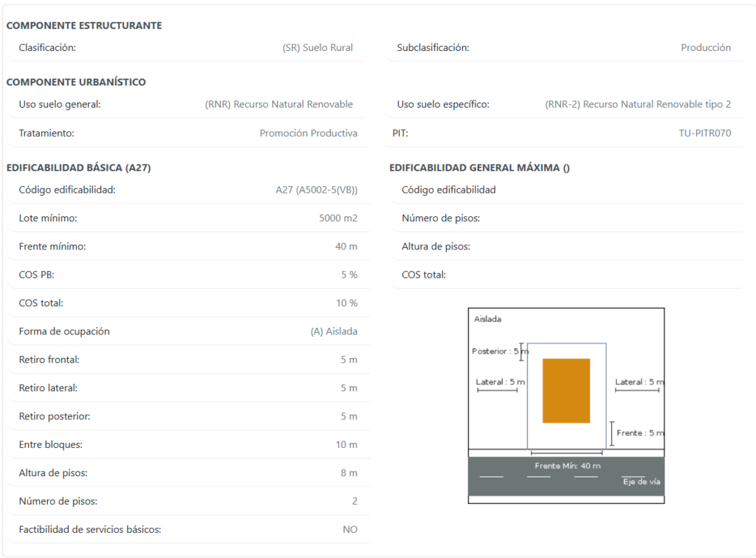Screen dimensions: 756x558
Task: Select the RNR-2 Recurso Natural Renovable tipo 2 text
Action: coord(638,104)
